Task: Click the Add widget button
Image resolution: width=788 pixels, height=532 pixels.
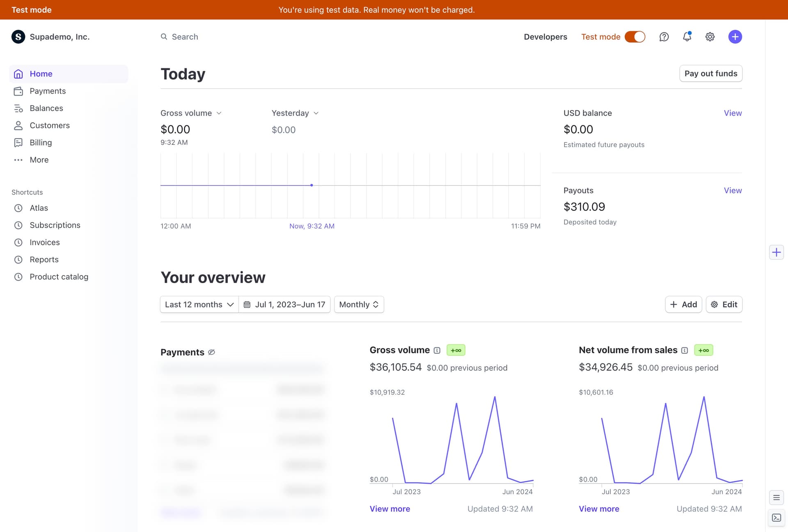Action: point(683,305)
